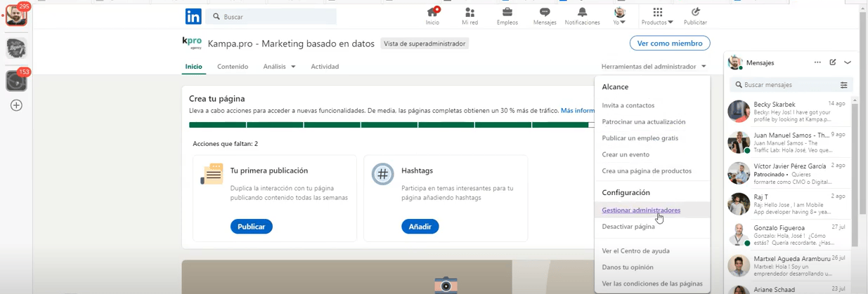Screen dimensions: 868x294
Task: Open the sidebar profile with 295 badge
Action: pos(16,15)
